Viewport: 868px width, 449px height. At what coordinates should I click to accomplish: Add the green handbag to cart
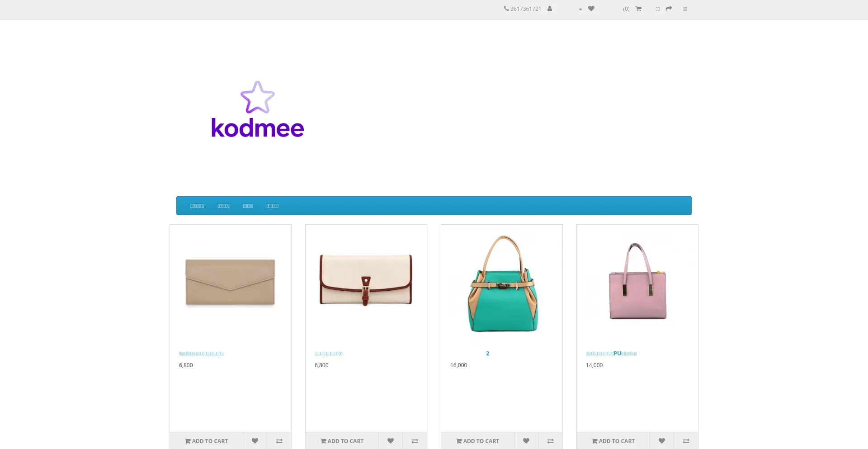pyautogui.click(x=478, y=441)
